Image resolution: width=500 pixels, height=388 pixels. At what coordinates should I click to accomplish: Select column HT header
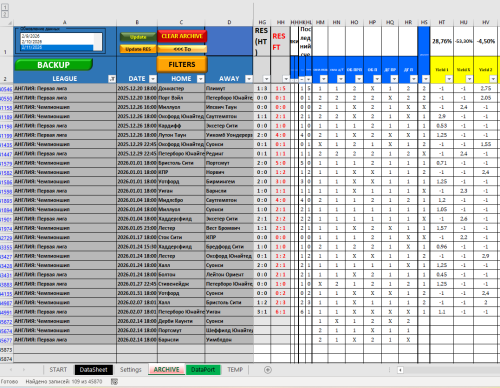442,22
